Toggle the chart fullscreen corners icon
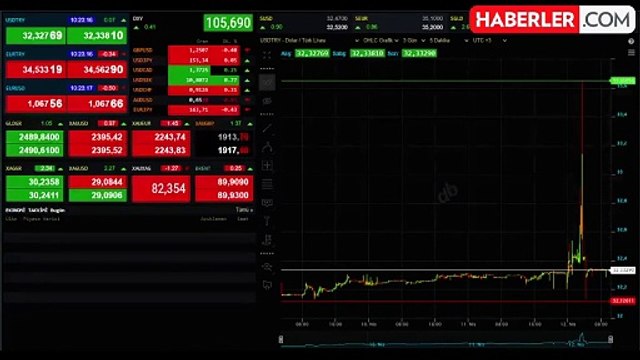Image resolution: width=640 pixels, height=360 pixels. (x=267, y=55)
